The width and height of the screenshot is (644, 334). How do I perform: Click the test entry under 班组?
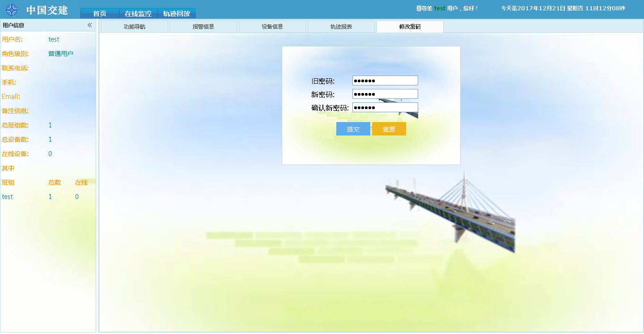(8, 197)
